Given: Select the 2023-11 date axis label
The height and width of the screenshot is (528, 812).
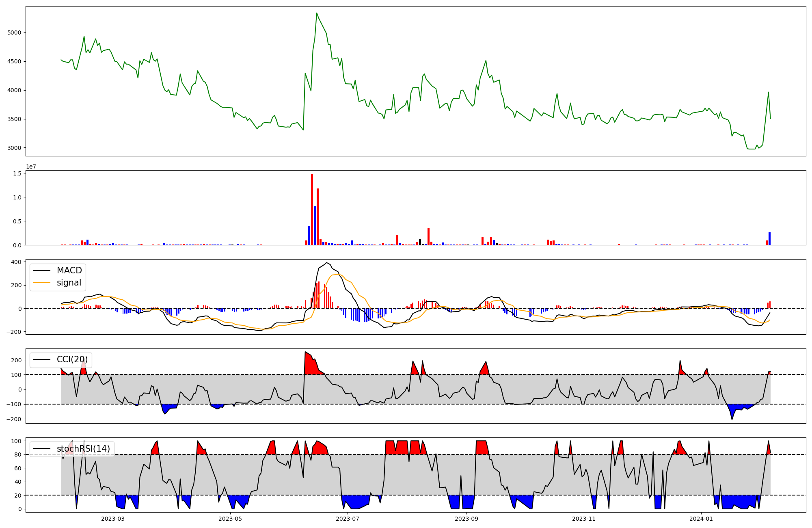Looking at the screenshot, I should coord(584,519).
